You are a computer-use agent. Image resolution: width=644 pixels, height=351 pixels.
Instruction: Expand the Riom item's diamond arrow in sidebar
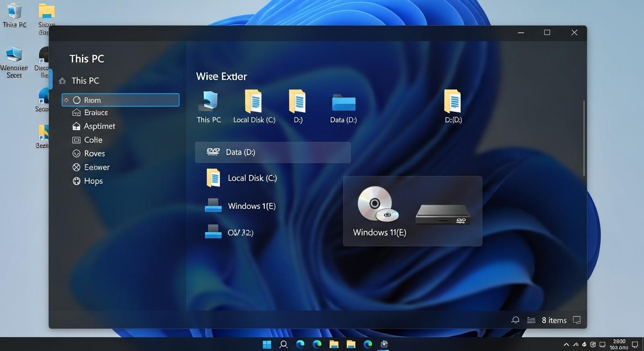coord(66,100)
